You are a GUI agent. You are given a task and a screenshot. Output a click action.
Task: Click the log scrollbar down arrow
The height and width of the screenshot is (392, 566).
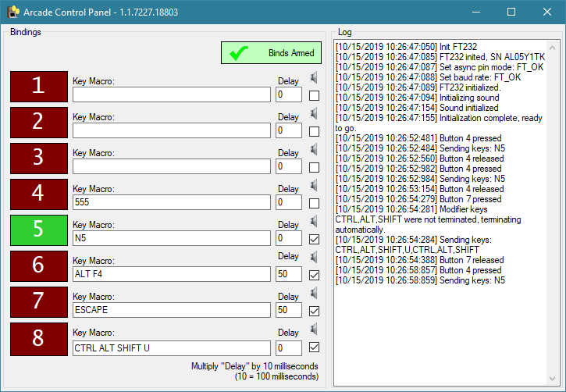[x=552, y=378]
